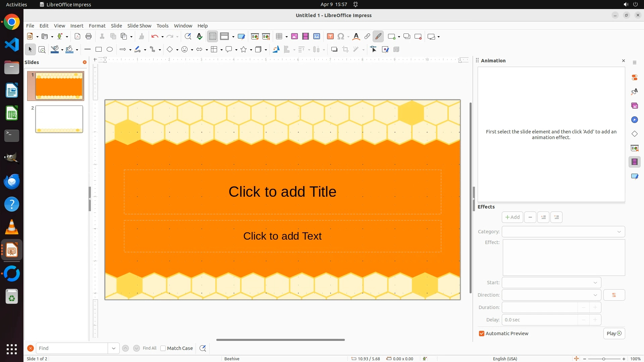Open the Gallery sidebar deck
Viewport: 644px width, 362px height.
(x=635, y=106)
